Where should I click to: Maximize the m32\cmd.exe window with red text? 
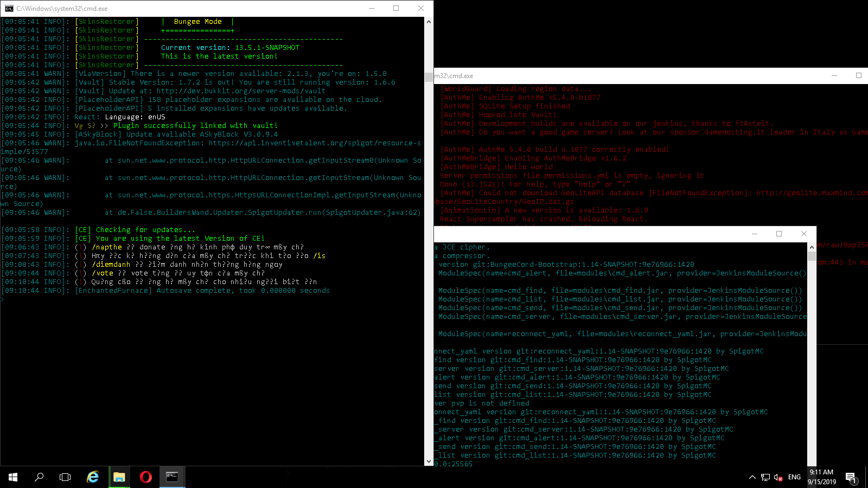point(859,75)
